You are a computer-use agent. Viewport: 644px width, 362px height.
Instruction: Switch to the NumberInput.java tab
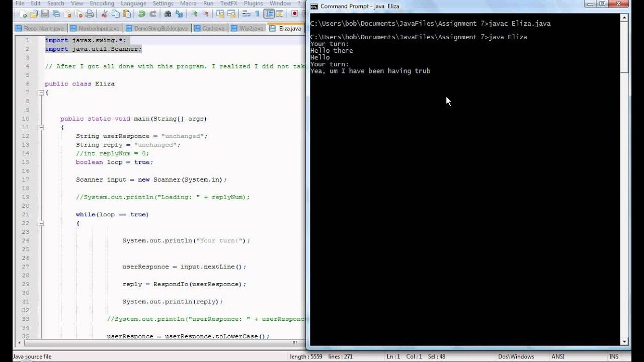click(95, 28)
